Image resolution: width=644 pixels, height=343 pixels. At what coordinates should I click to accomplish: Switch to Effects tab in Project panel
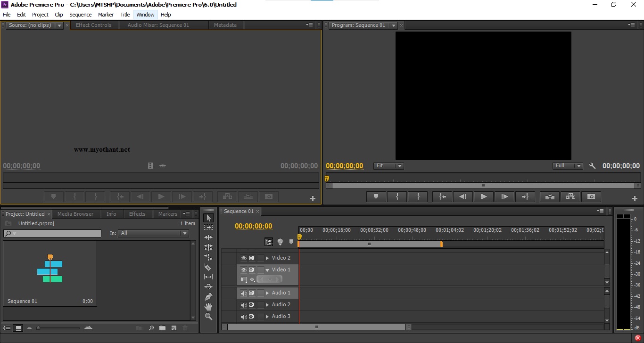137,214
